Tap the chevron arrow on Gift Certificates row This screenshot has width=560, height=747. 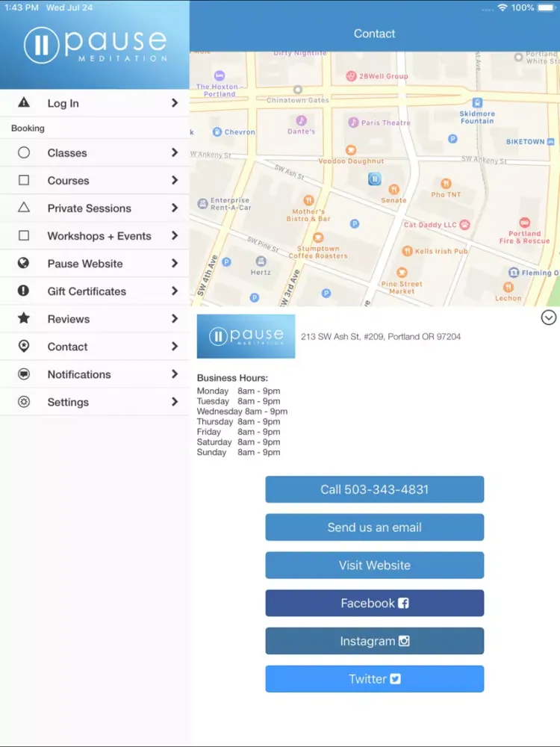(175, 291)
